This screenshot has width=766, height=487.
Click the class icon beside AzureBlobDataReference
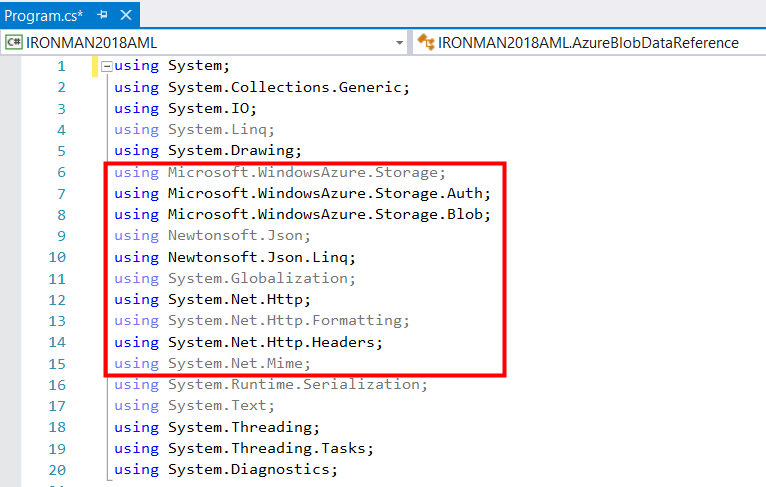[x=426, y=42]
